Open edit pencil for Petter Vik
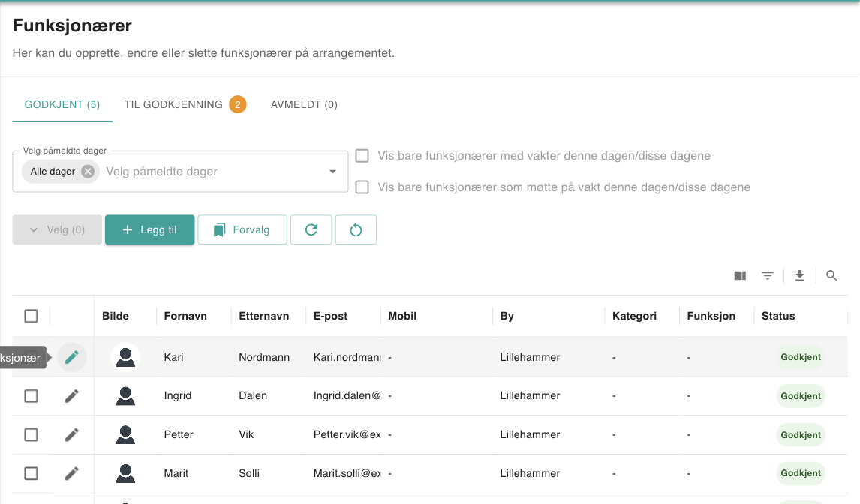The width and height of the screenshot is (860, 504). point(72,435)
